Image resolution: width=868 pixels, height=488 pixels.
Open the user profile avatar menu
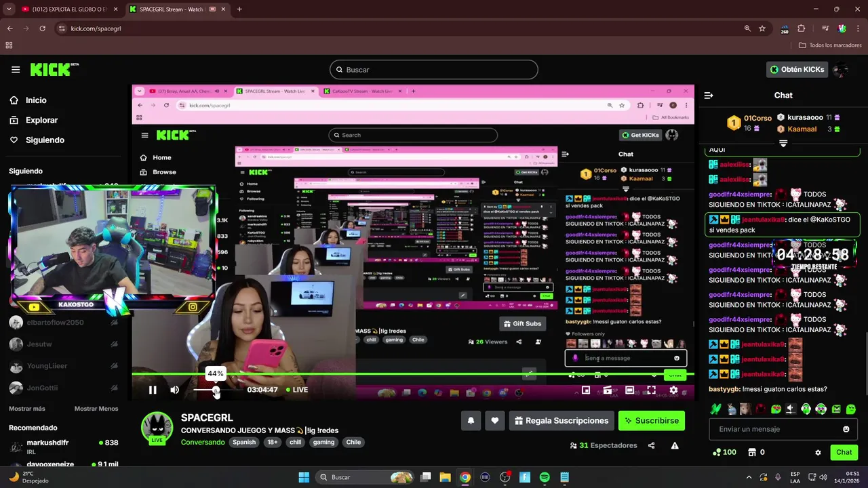click(841, 69)
